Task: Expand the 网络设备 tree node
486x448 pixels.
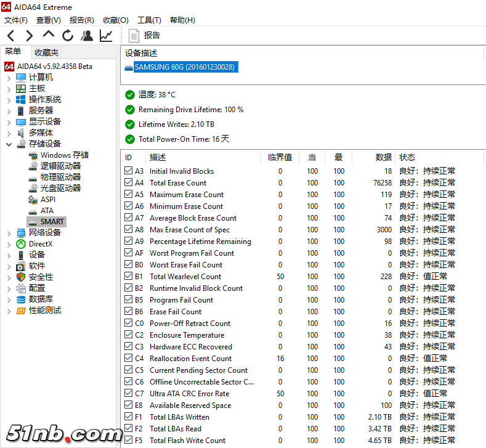Action: [9, 233]
